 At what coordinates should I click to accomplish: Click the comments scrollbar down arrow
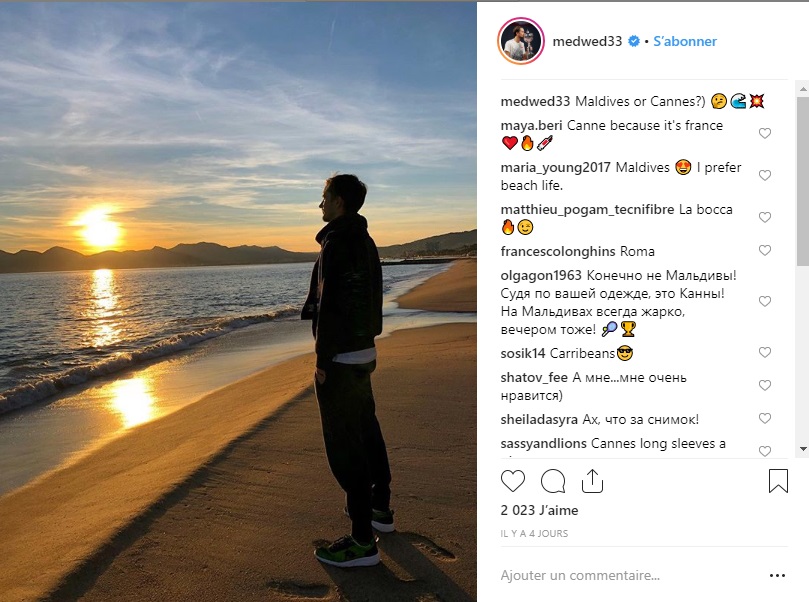pos(803,449)
